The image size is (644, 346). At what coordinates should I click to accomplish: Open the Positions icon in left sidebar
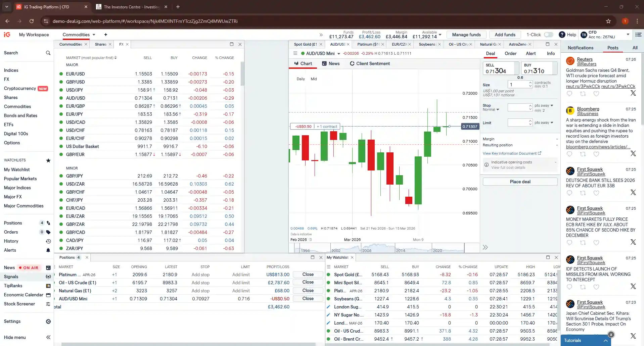pos(48,223)
